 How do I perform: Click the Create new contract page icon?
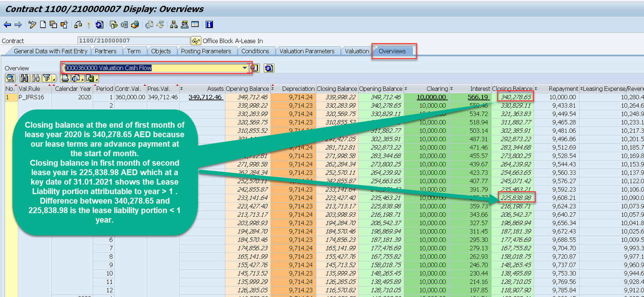pos(43,25)
